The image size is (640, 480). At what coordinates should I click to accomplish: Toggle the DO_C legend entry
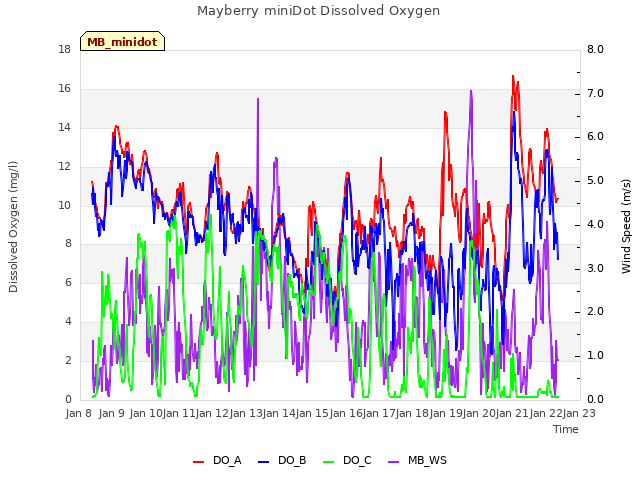click(347, 461)
